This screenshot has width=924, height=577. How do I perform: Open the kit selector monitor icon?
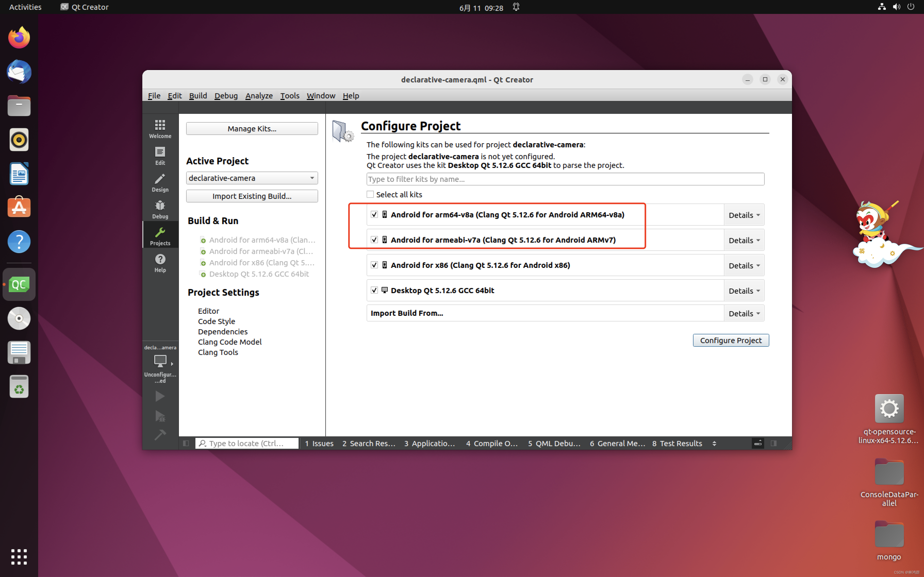[160, 361]
